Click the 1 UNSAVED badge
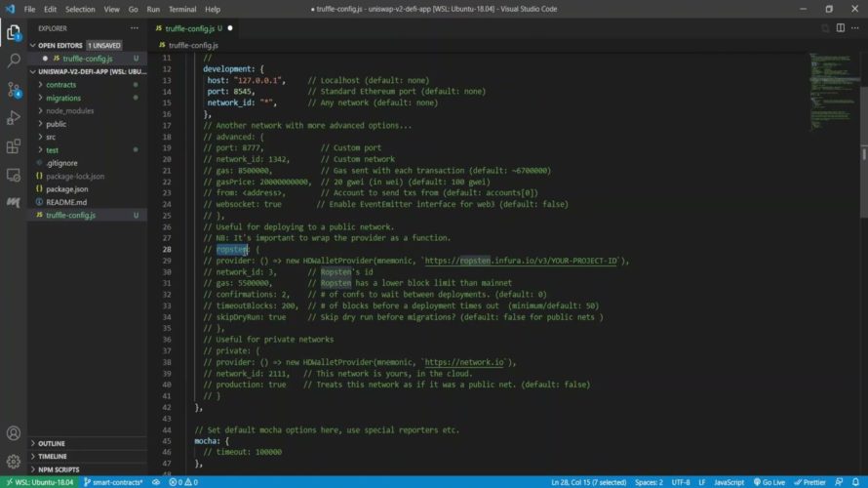This screenshot has height=488, width=868. coord(104,46)
